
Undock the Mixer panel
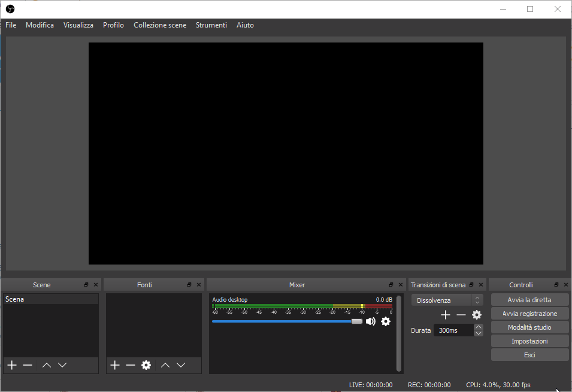pos(391,285)
